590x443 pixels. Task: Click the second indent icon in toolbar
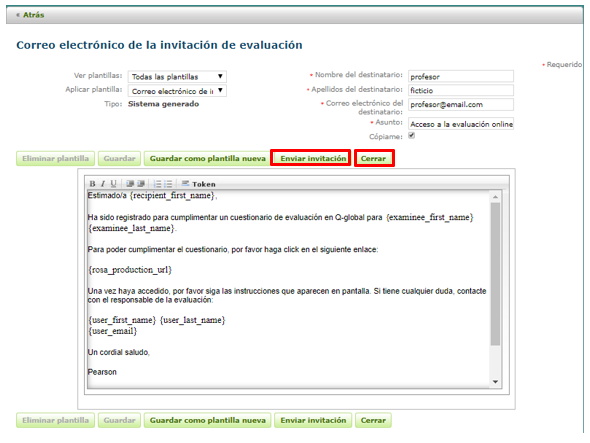point(141,184)
